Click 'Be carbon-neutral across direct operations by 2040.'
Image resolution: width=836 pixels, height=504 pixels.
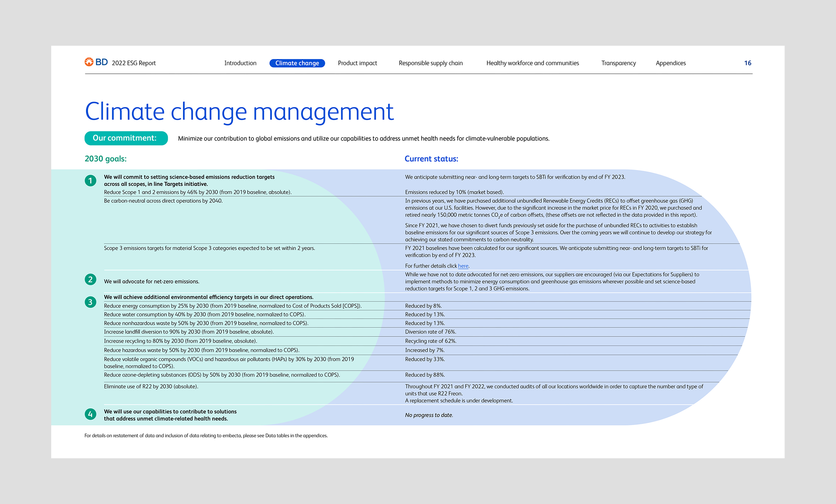[x=163, y=201]
